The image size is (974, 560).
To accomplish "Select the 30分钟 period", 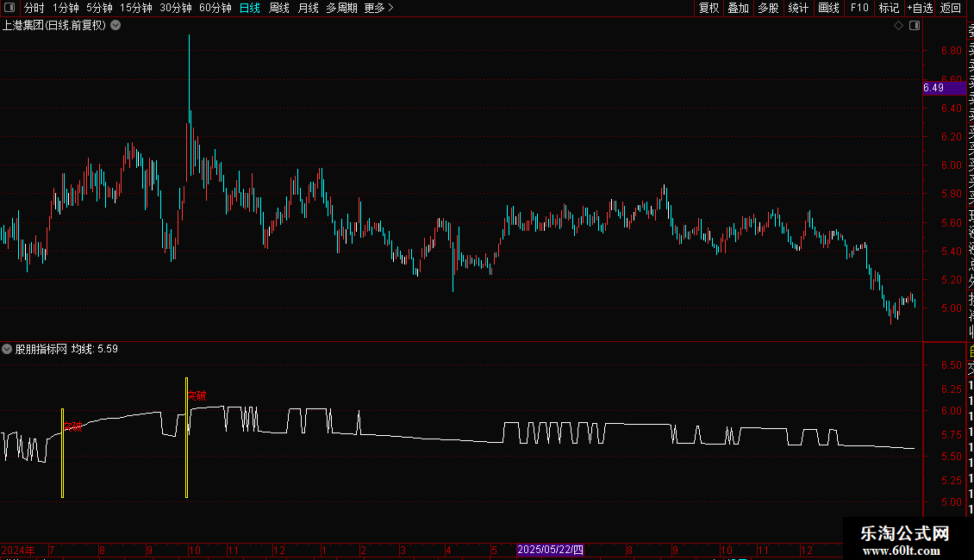I will coord(176,8).
